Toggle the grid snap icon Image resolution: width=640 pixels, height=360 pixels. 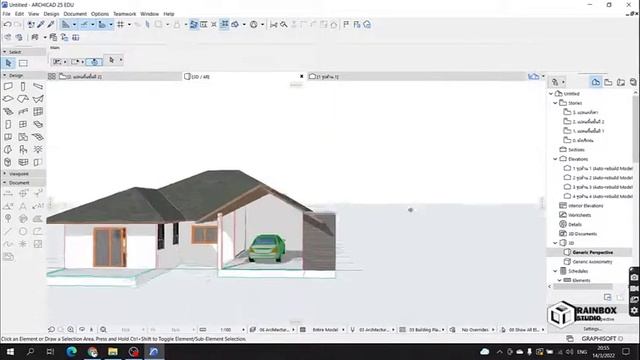tap(120, 24)
